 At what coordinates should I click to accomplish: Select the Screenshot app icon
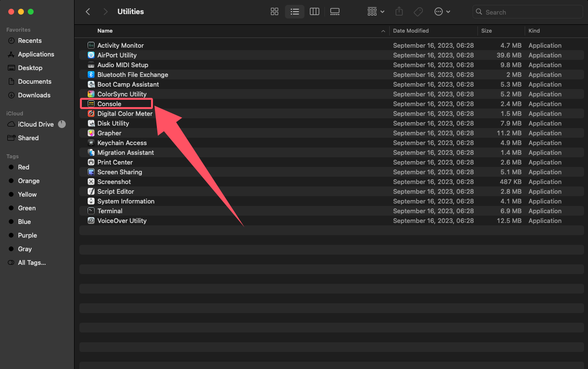91,182
